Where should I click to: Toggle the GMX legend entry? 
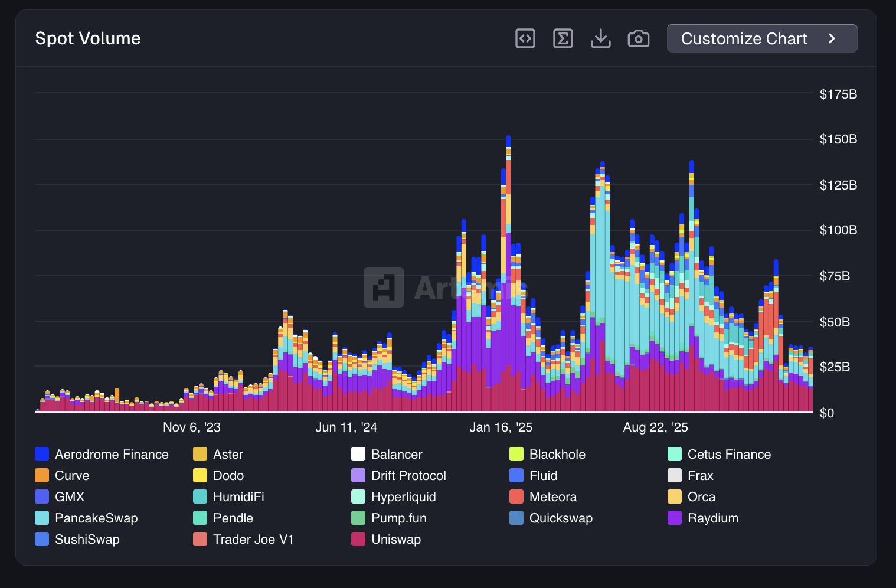(60, 496)
